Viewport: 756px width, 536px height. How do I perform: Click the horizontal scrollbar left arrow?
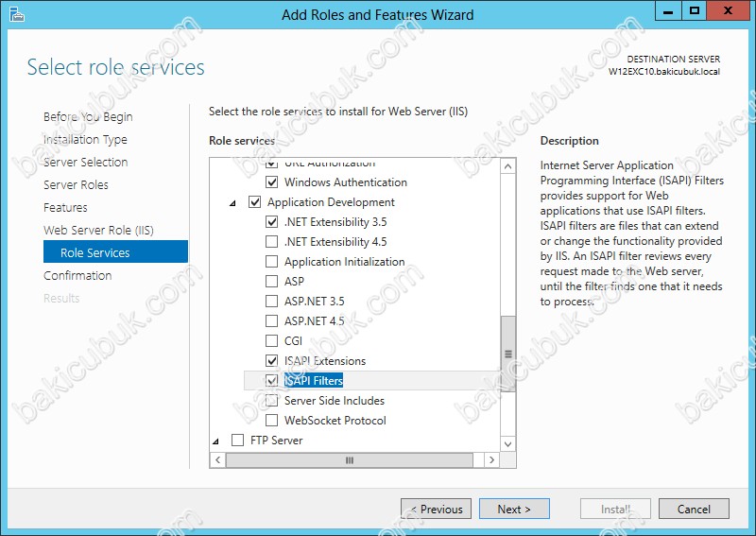click(x=218, y=459)
